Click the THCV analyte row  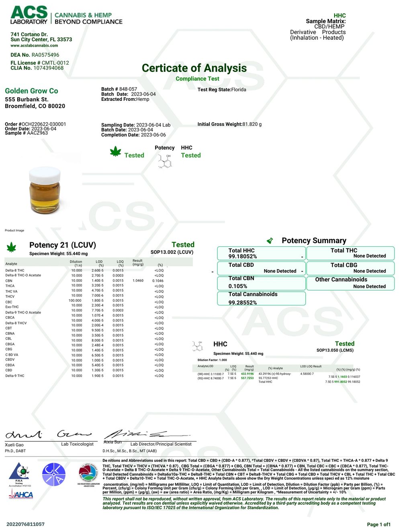point(84,296)
